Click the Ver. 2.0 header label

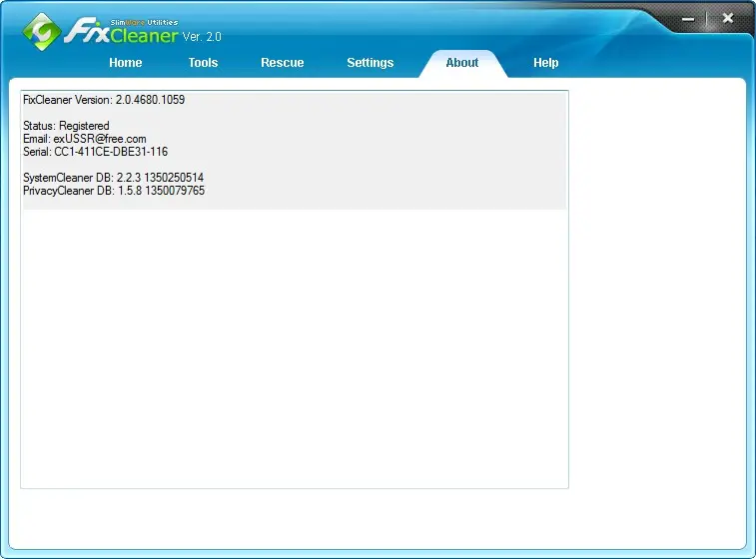[202, 37]
